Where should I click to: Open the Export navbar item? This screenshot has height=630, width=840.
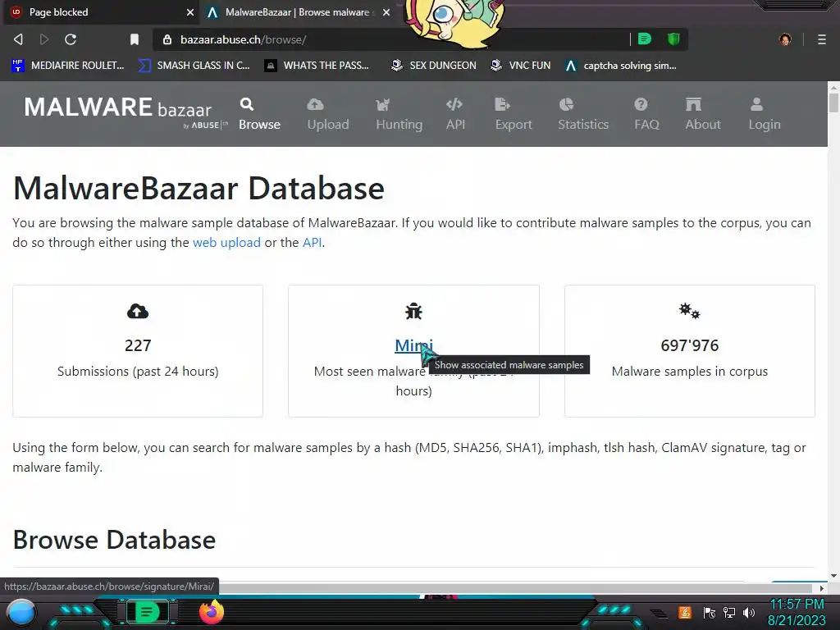(514, 113)
